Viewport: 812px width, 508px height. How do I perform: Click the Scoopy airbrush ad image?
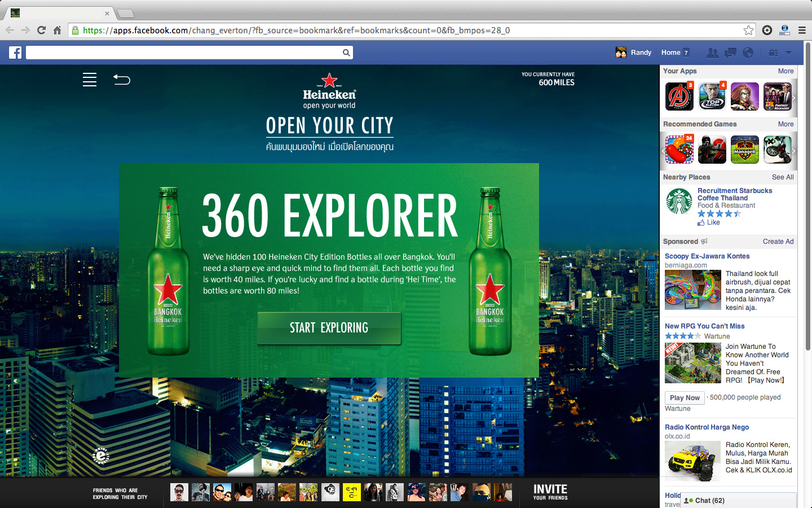[x=693, y=290]
